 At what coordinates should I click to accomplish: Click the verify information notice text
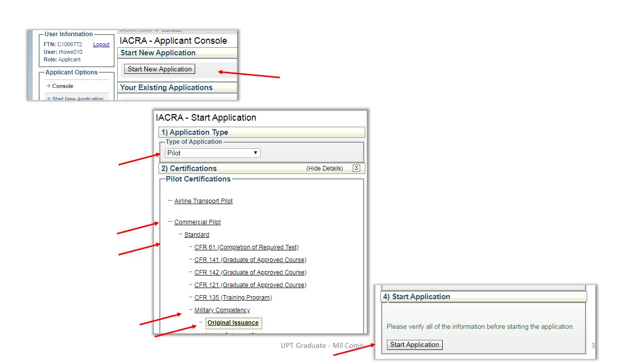pos(480,327)
